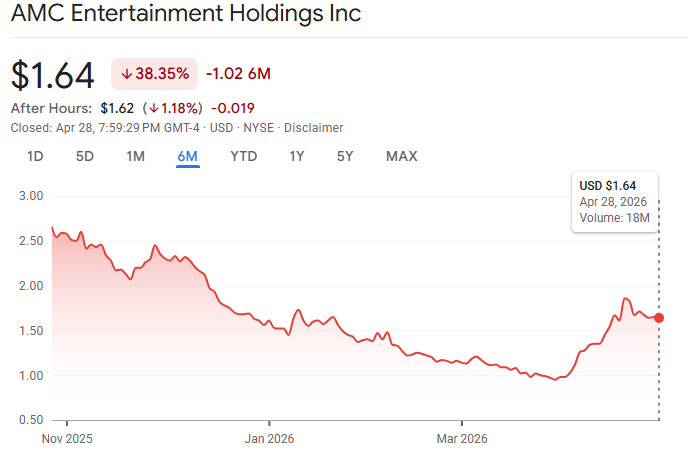Viewport: 688px width, 461px height.
Task: Click the after-hours down arrow icon
Action: pos(154,108)
